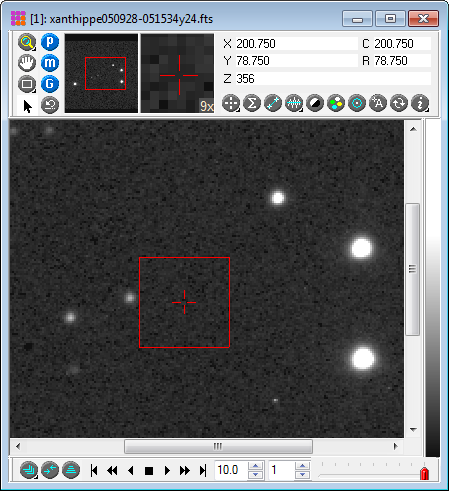449x491 pixels.
Task: Open the color palette tool icon
Action: point(336,103)
